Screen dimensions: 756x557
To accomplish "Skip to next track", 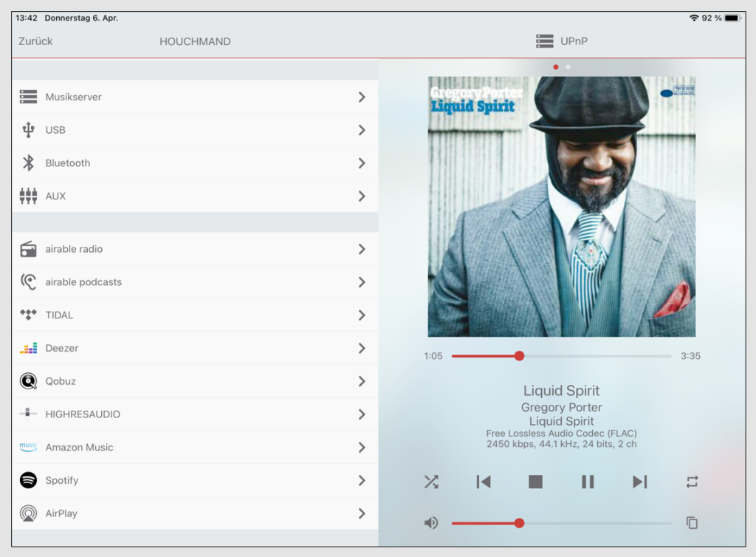I will (x=640, y=482).
